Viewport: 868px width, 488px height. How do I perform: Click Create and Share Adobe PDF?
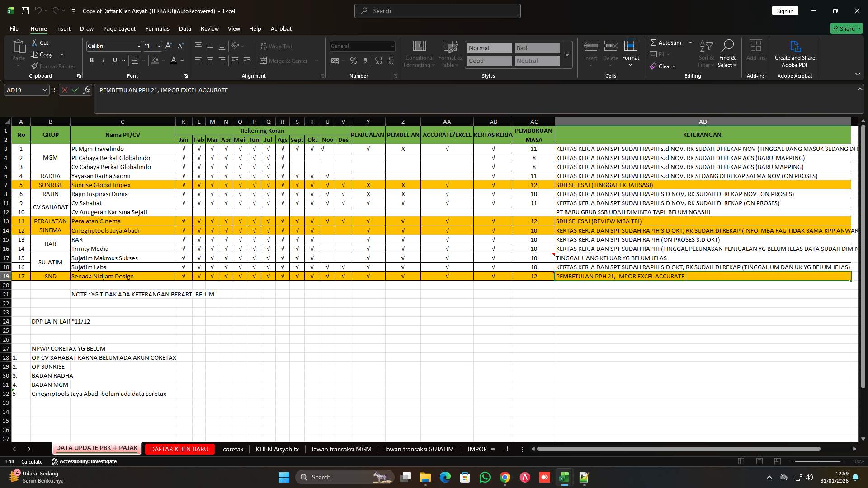click(794, 54)
